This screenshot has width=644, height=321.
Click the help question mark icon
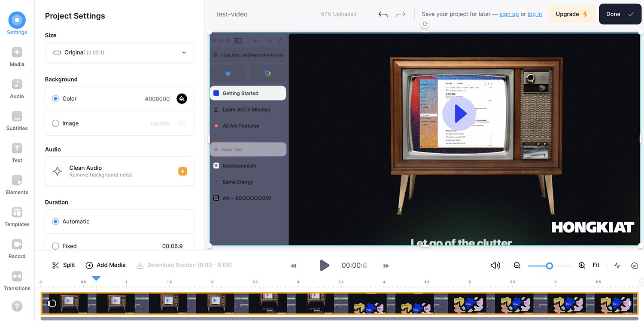coord(17,306)
